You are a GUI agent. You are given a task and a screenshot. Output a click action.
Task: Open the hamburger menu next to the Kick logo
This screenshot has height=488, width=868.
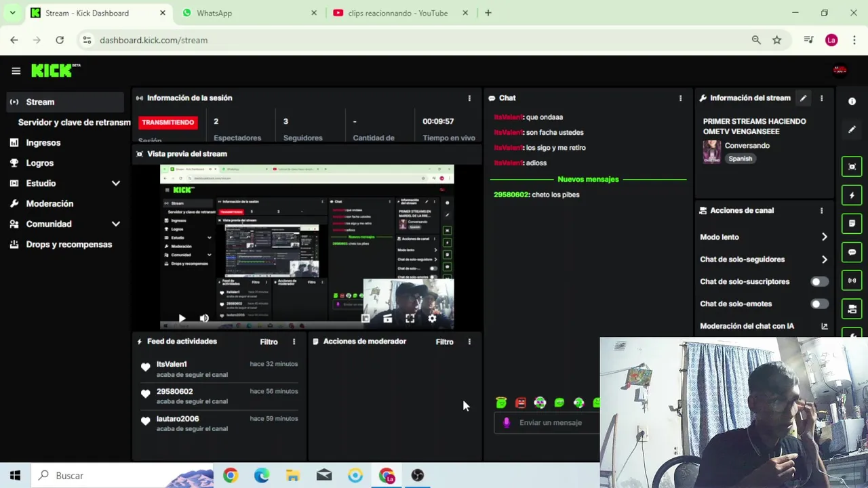click(x=16, y=70)
